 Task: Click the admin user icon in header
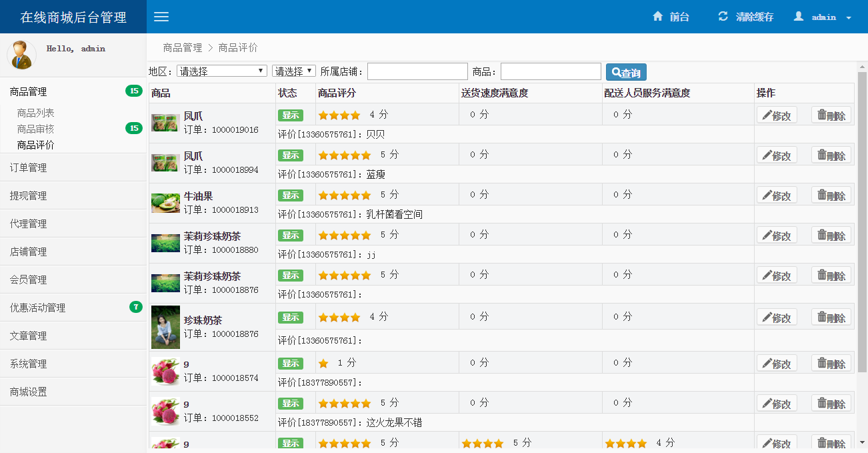799,17
